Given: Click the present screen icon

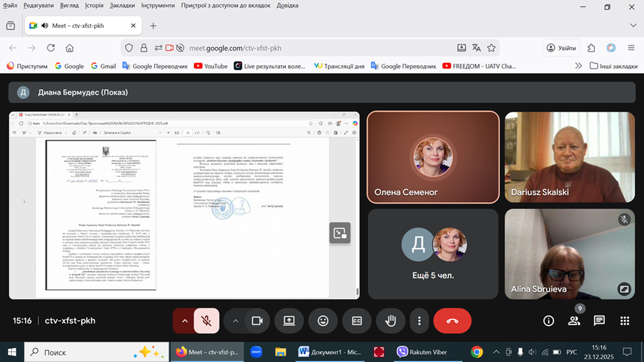Looking at the screenshot, I should coord(289,321).
